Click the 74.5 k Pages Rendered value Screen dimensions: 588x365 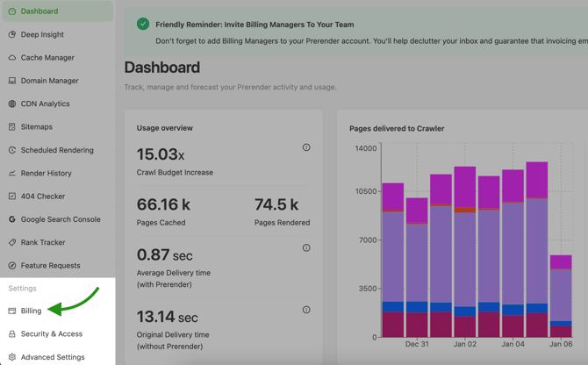point(276,204)
